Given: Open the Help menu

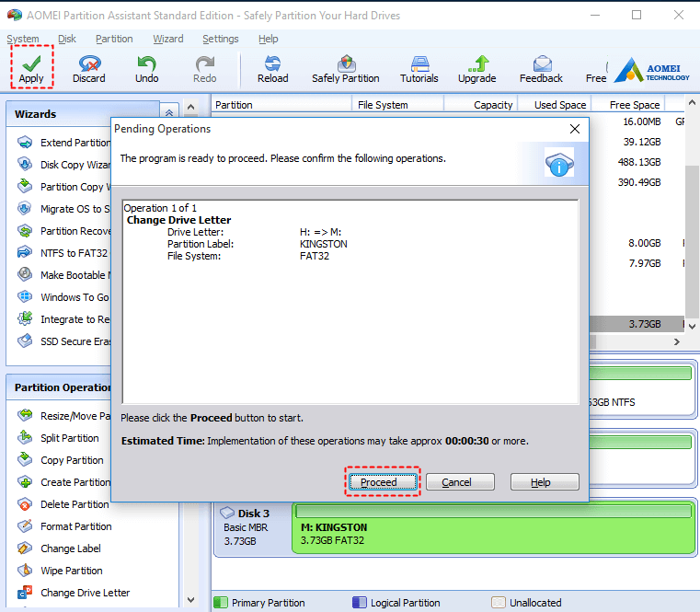Looking at the screenshot, I should [269, 39].
